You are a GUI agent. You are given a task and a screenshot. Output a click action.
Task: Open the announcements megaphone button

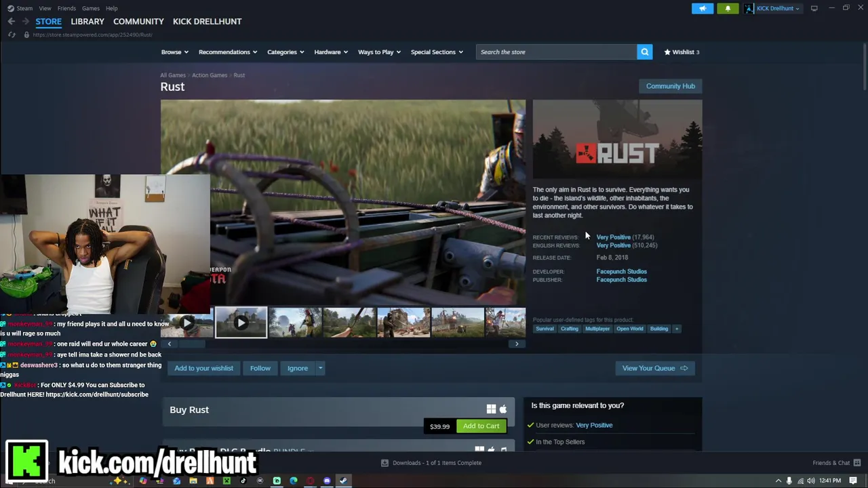tap(703, 8)
